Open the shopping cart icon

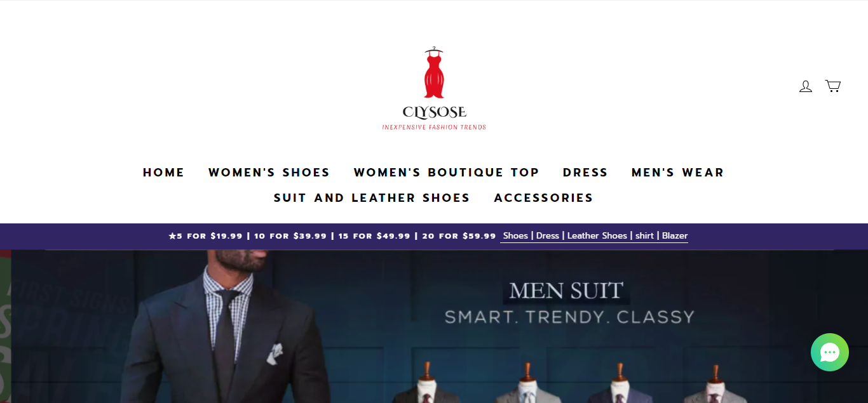coord(833,86)
